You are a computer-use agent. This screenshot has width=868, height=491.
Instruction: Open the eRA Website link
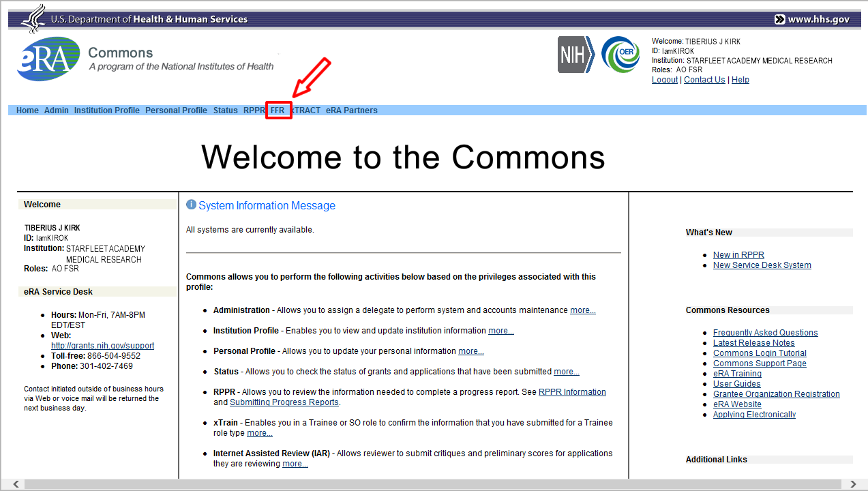[x=737, y=404]
